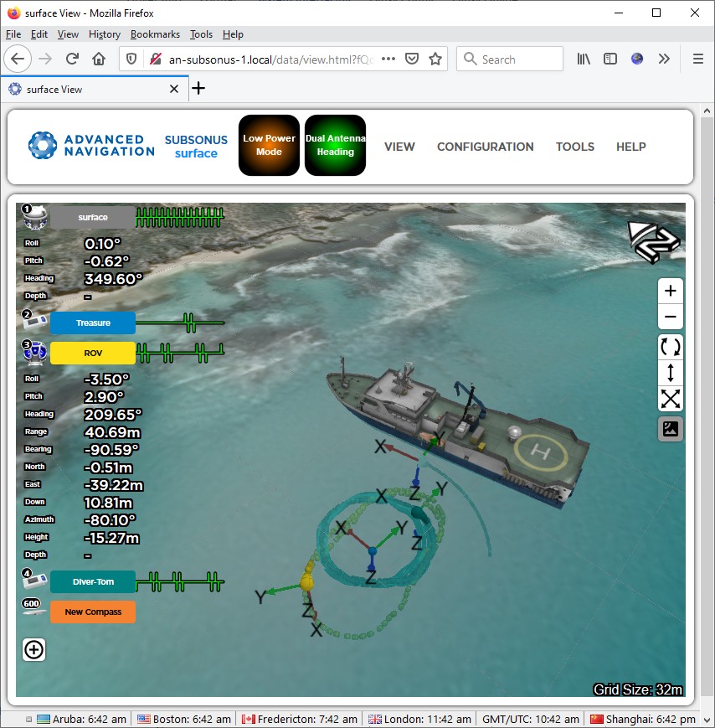The height and width of the screenshot is (728, 715).
Task: Toggle Firefox sidebars icon
Action: [x=610, y=59]
